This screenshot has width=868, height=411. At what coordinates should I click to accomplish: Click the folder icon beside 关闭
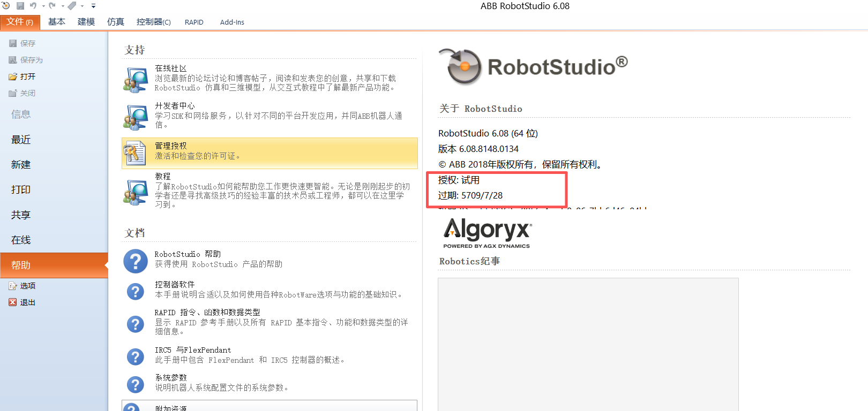pyautogui.click(x=13, y=93)
